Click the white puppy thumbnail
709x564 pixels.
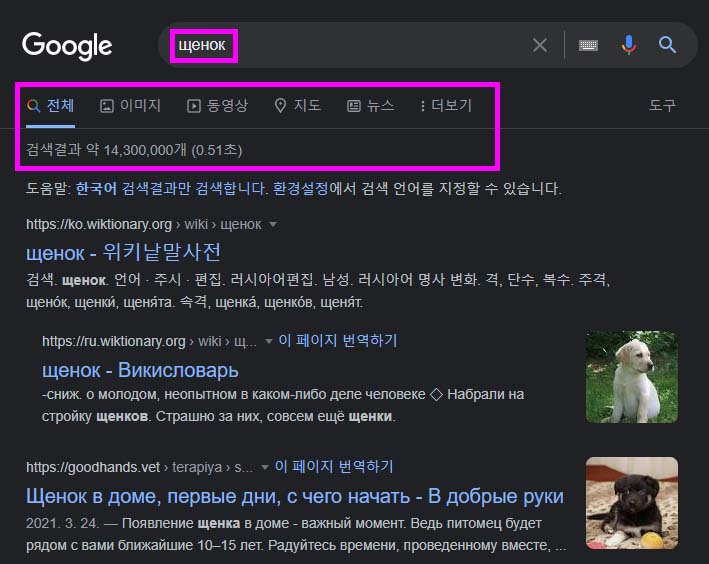click(x=632, y=377)
